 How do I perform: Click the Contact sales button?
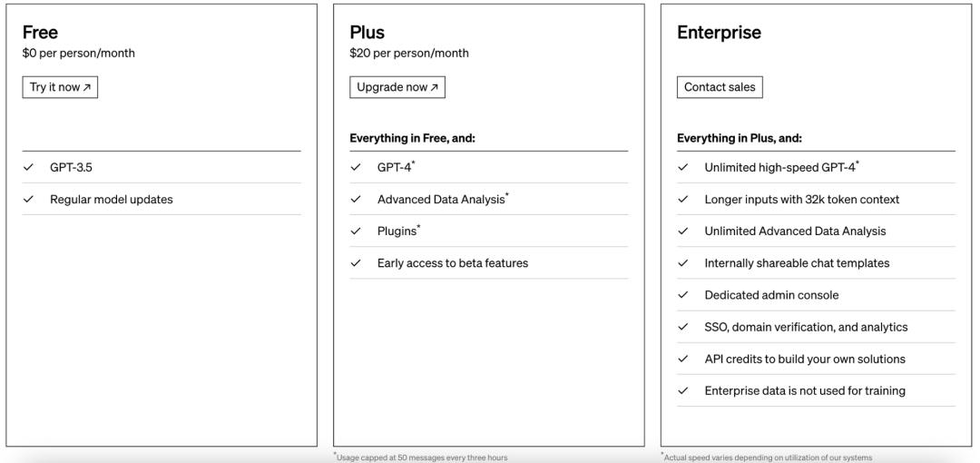(x=720, y=87)
